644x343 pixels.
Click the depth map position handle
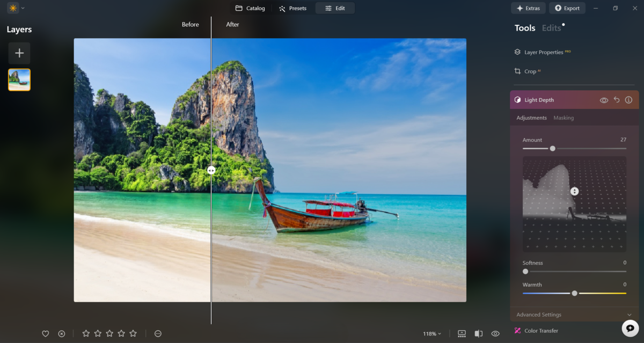[574, 191]
